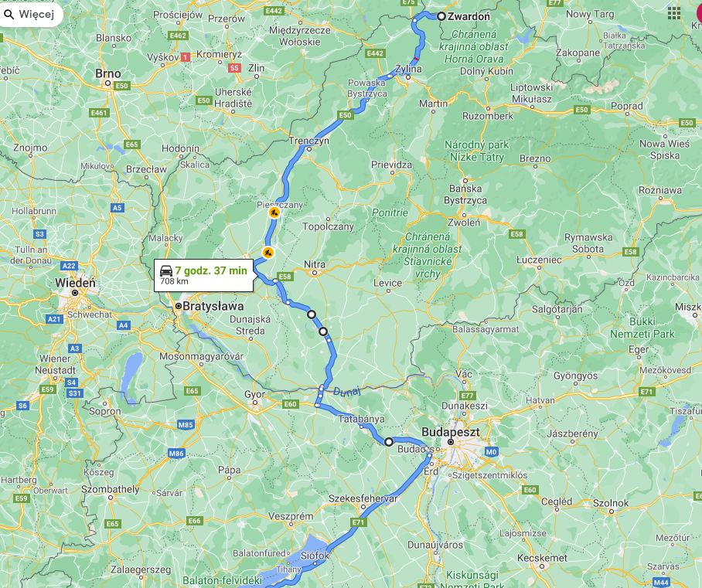Select the roadwork warning icon near Pieszczany
This screenshot has width=702, height=588.
click(x=274, y=212)
